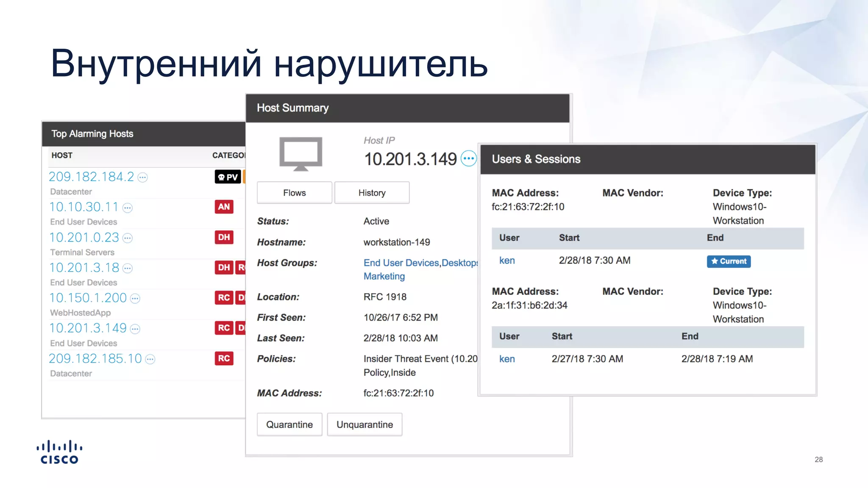Click the DH badge for 10.201.3.18

tap(224, 267)
